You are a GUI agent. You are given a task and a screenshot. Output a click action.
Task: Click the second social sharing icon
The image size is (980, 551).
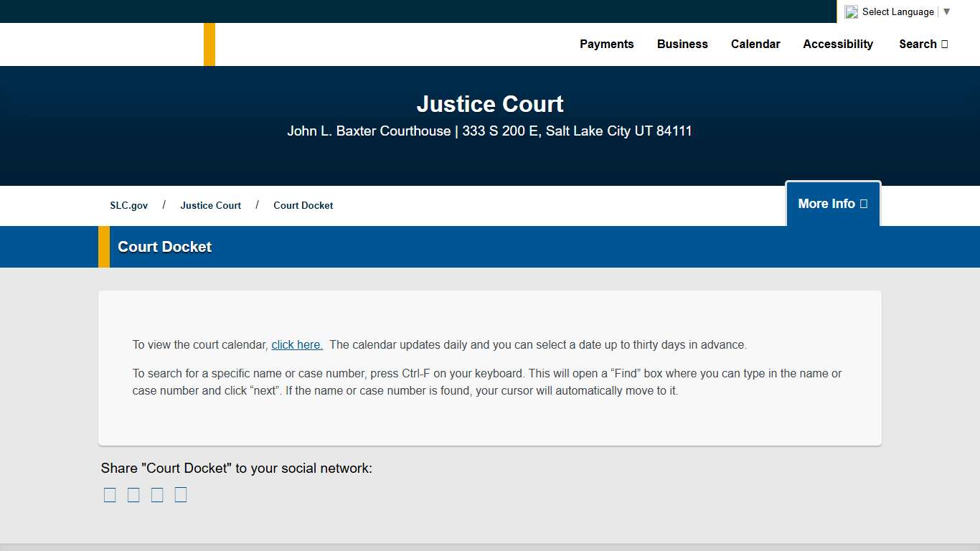133,494
